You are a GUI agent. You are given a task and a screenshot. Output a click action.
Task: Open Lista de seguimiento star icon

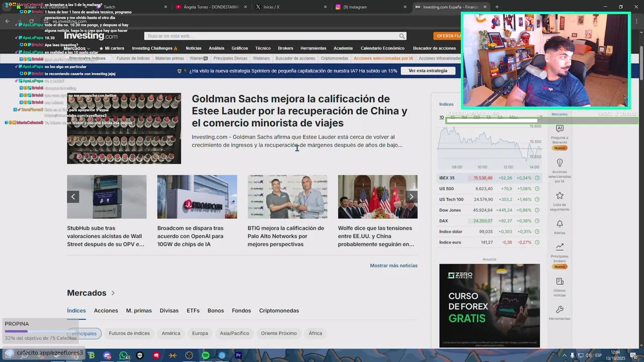point(559,196)
